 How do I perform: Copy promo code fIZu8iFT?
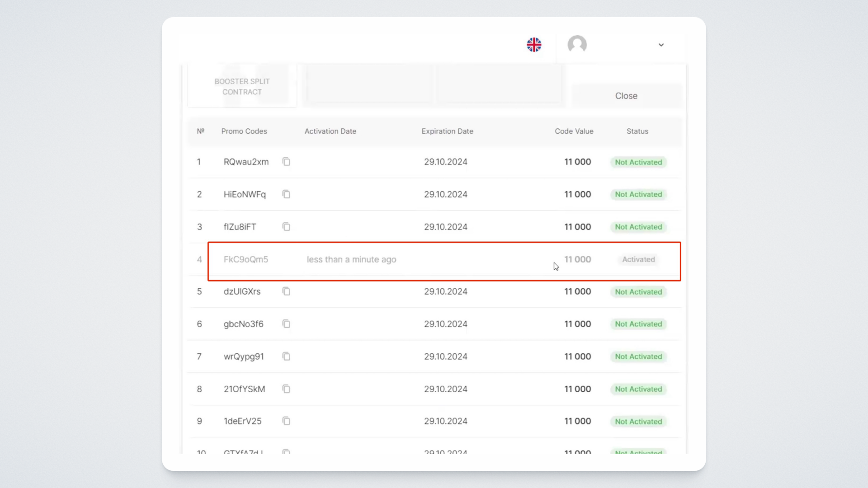pos(286,227)
